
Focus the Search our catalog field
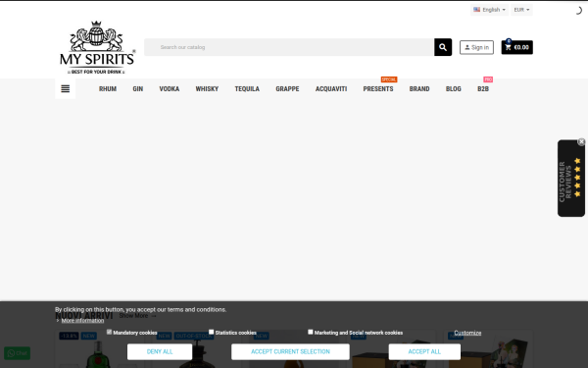click(x=289, y=47)
